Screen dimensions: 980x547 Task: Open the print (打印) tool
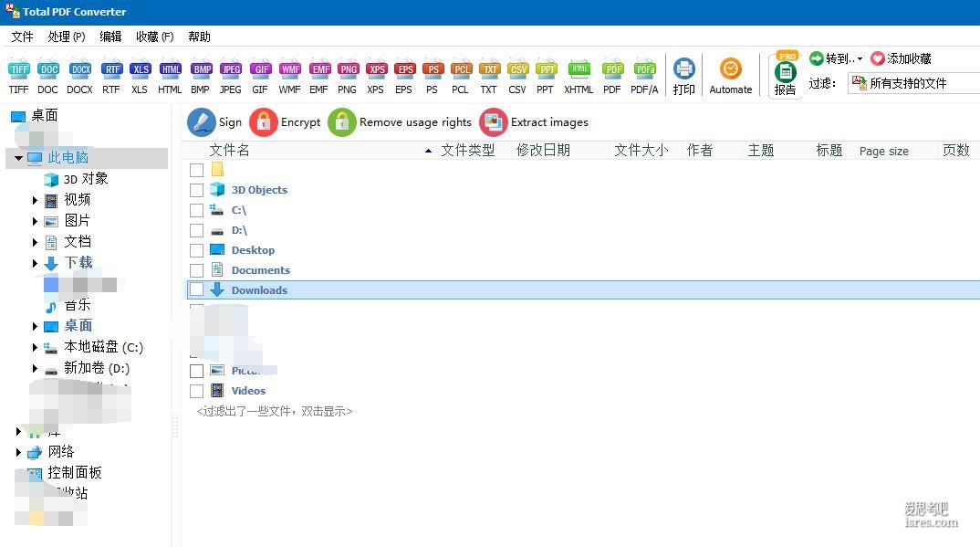683,77
